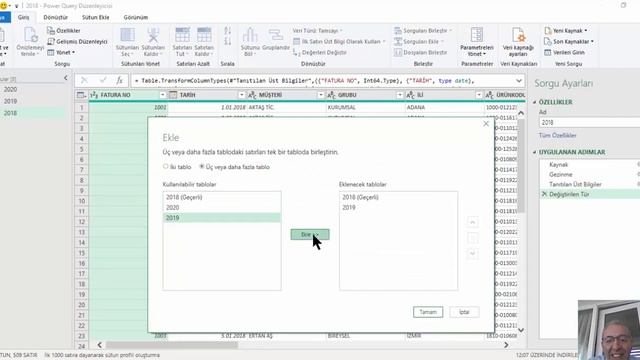
Task: Click Verileri Girin
Action: (x=564, y=53)
